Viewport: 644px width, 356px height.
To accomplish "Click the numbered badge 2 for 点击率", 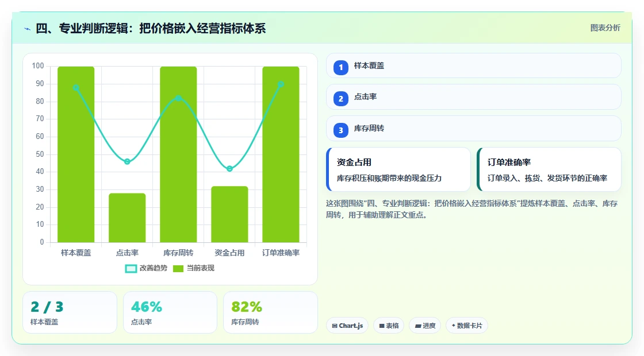I will [x=341, y=99].
